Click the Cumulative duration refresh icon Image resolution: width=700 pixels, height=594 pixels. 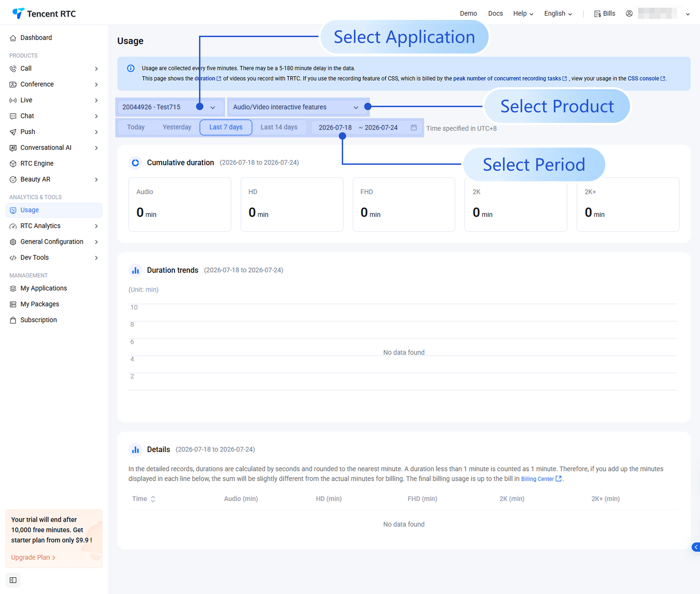[x=135, y=163]
